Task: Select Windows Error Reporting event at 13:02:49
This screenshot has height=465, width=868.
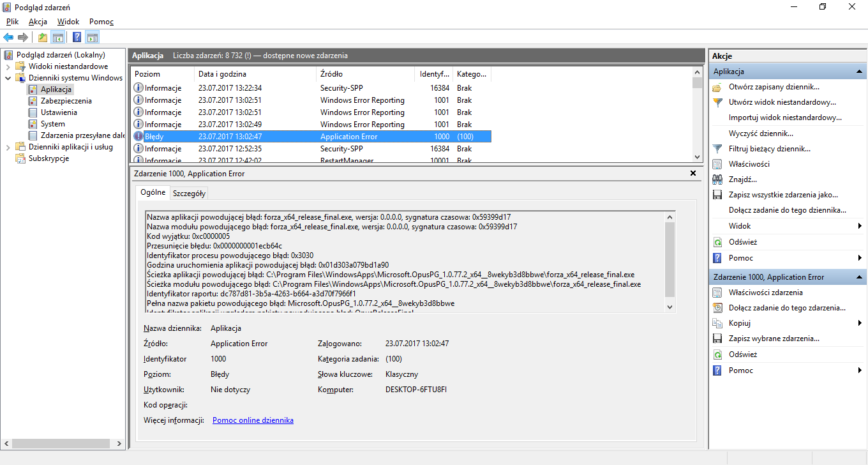Action: 311,124
